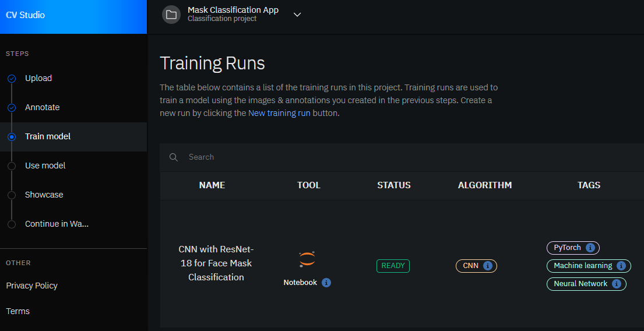
Task: Open the Privacy Policy link
Action: (31, 286)
